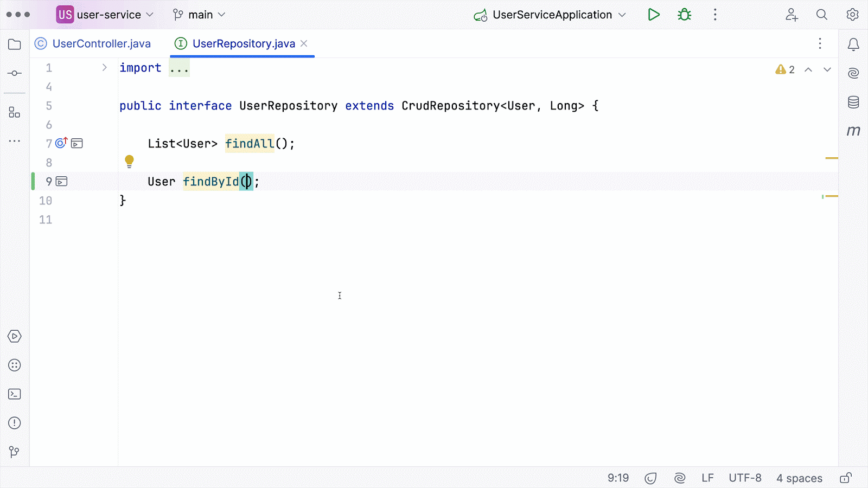
Task: Click the yellow light bulb quick-fix
Action: pos(129,160)
